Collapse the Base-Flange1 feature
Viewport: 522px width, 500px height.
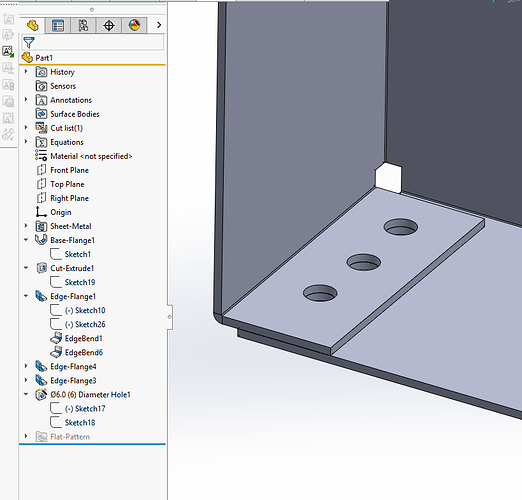(26, 240)
